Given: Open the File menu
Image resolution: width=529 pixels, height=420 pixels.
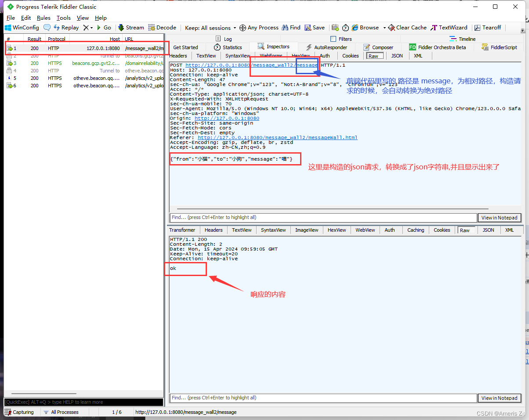Looking at the screenshot, I should point(11,18).
